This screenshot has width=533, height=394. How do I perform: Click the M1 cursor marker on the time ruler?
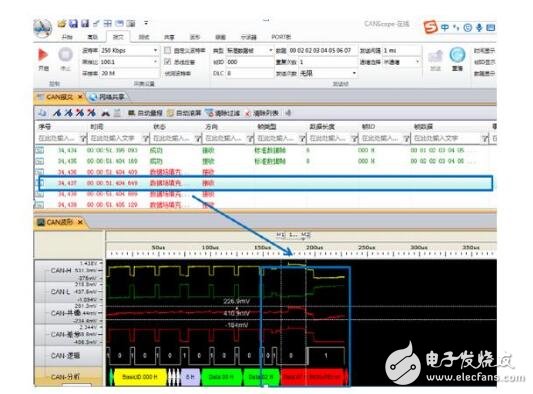(x=280, y=235)
